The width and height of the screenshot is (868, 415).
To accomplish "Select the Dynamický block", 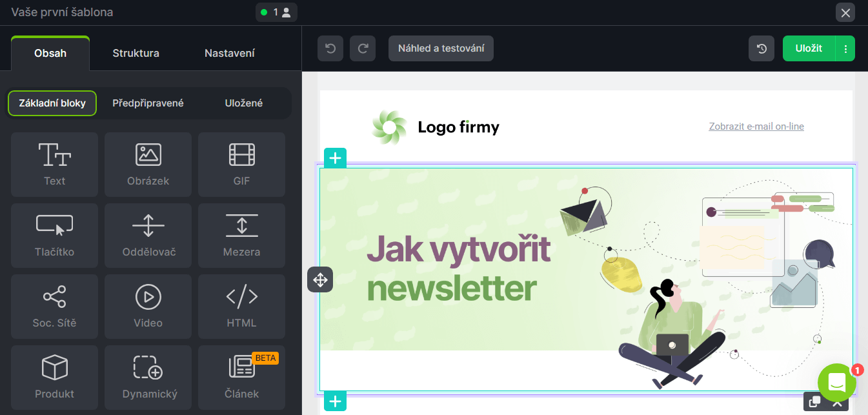I will tap(148, 378).
